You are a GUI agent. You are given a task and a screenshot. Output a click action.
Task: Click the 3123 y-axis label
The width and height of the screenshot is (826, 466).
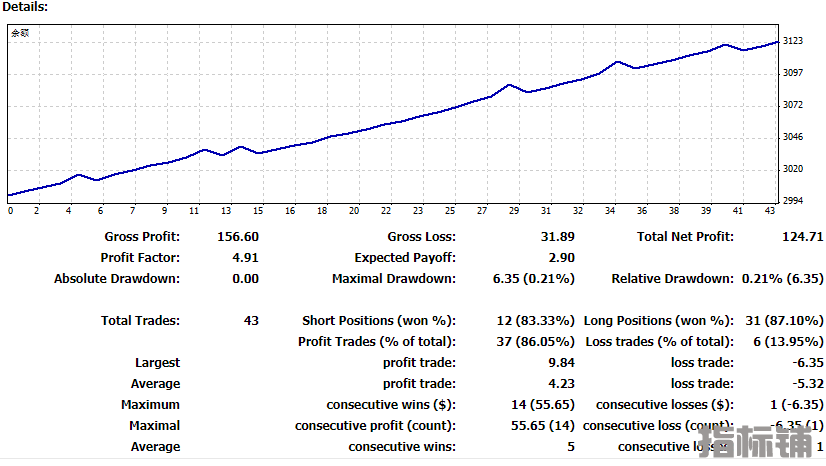click(794, 41)
